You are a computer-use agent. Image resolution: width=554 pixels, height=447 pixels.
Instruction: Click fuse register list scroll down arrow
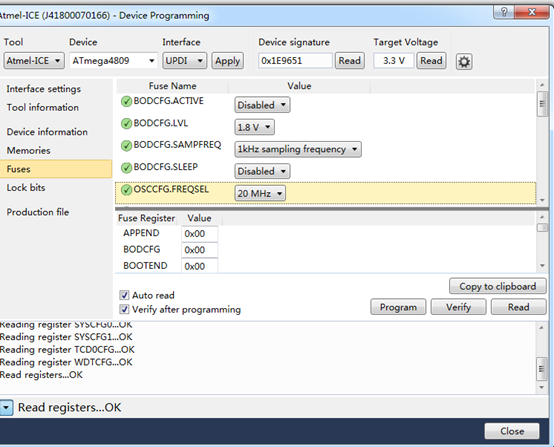(x=542, y=266)
